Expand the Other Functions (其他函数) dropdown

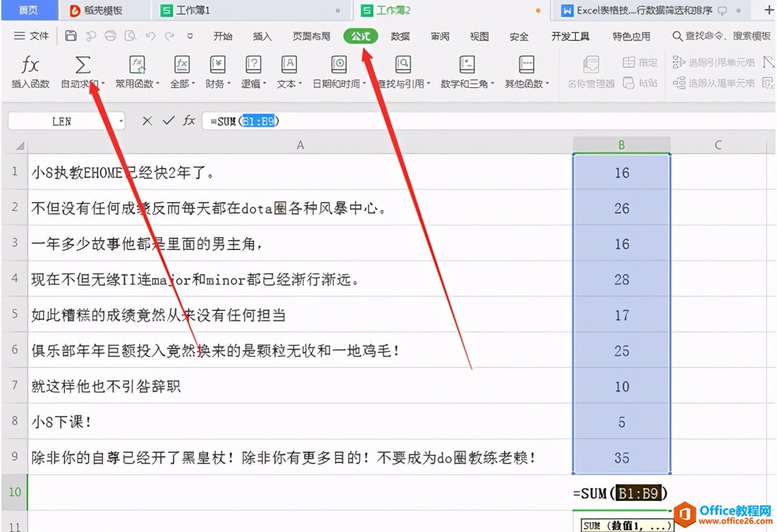[547, 84]
